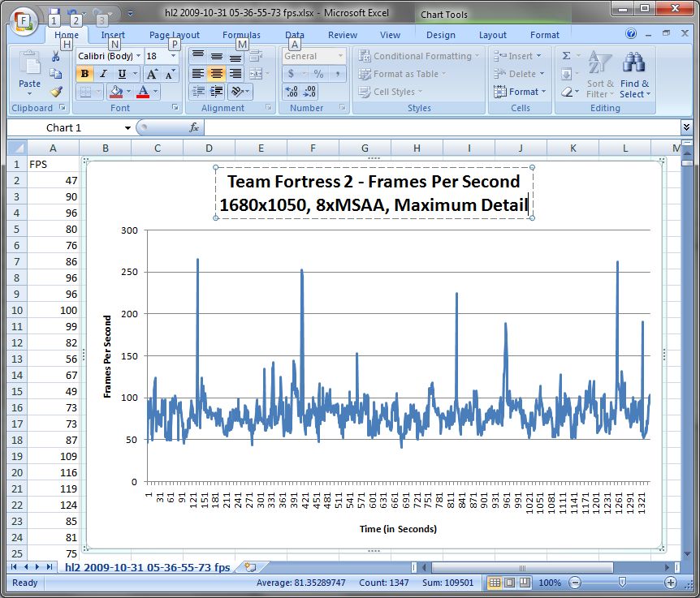The height and width of the screenshot is (598, 700).
Task: Open the font size dropdown
Action: tap(174, 56)
